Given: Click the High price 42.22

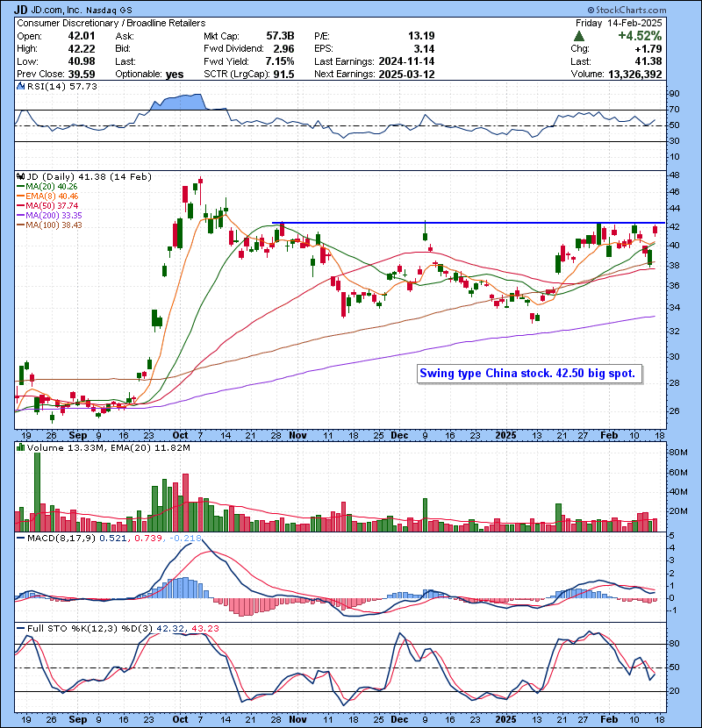Looking at the screenshot, I should pos(82,49).
